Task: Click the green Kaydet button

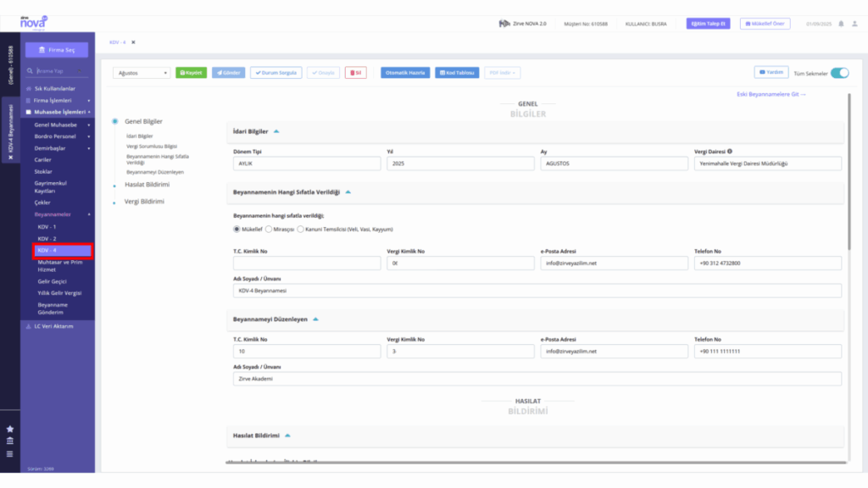Action: click(x=191, y=73)
